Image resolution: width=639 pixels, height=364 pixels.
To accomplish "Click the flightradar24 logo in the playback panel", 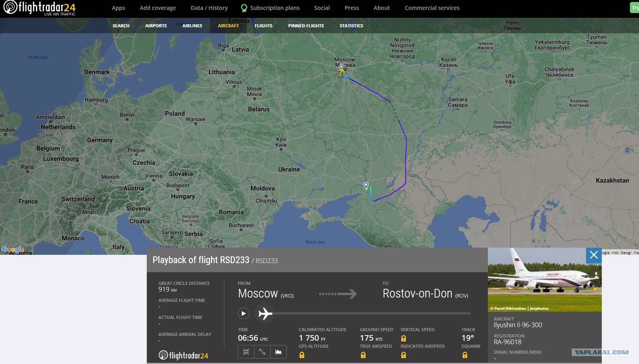I will point(184,355).
